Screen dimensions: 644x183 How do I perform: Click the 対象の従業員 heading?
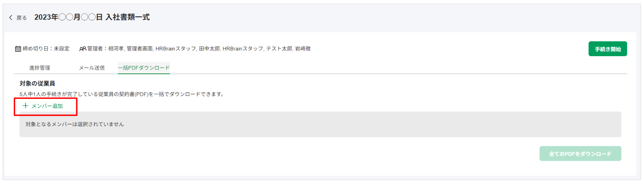(x=37, y=84)
